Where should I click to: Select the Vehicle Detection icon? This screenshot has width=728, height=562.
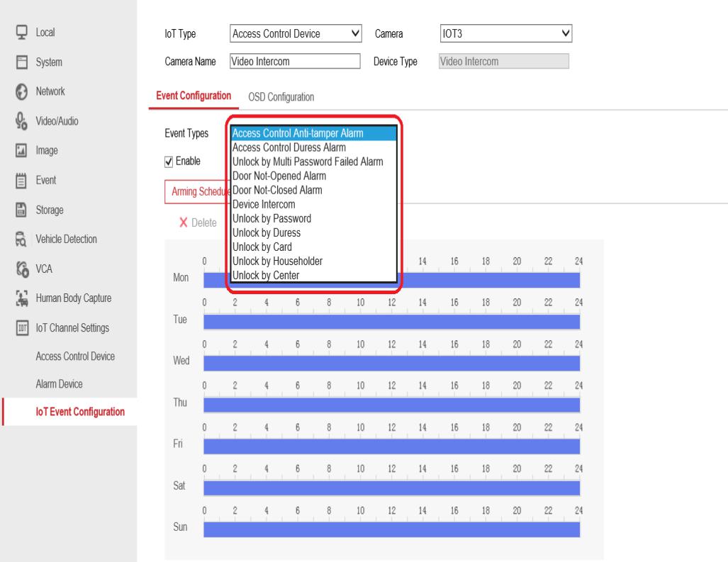[x=21, y=240]
